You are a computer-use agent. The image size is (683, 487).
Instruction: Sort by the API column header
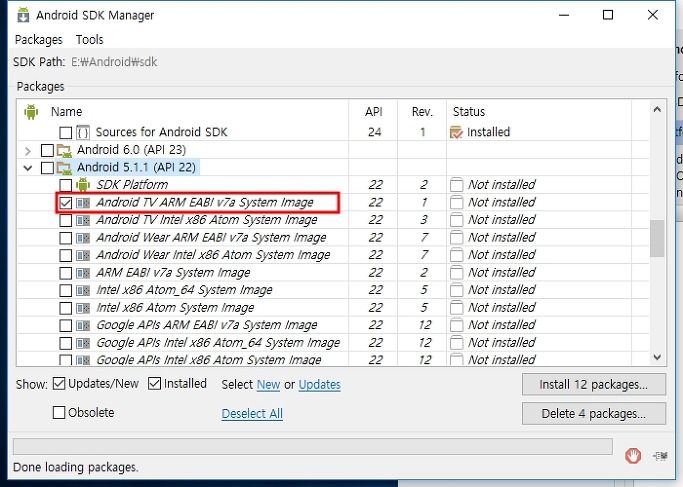point(374,112)
